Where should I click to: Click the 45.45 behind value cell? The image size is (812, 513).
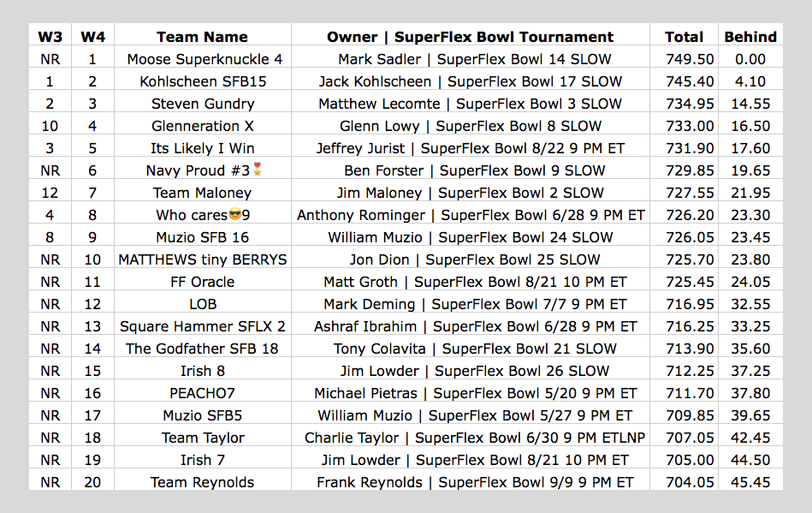[750, 482]
